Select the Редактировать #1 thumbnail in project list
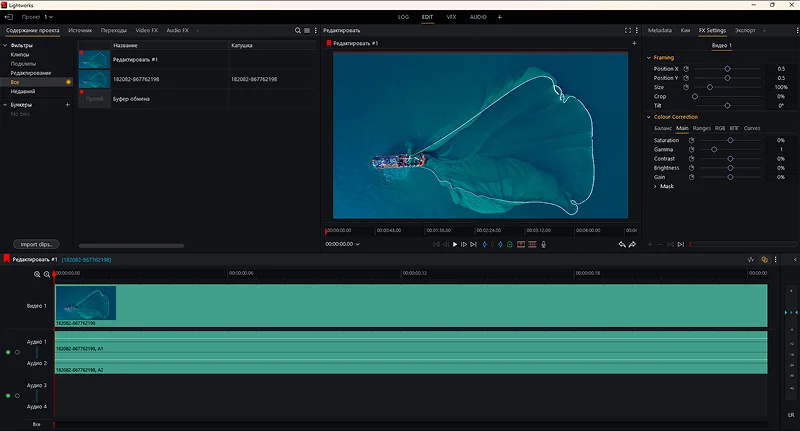This screenshot has height=431, width=800. coord(94,60)
